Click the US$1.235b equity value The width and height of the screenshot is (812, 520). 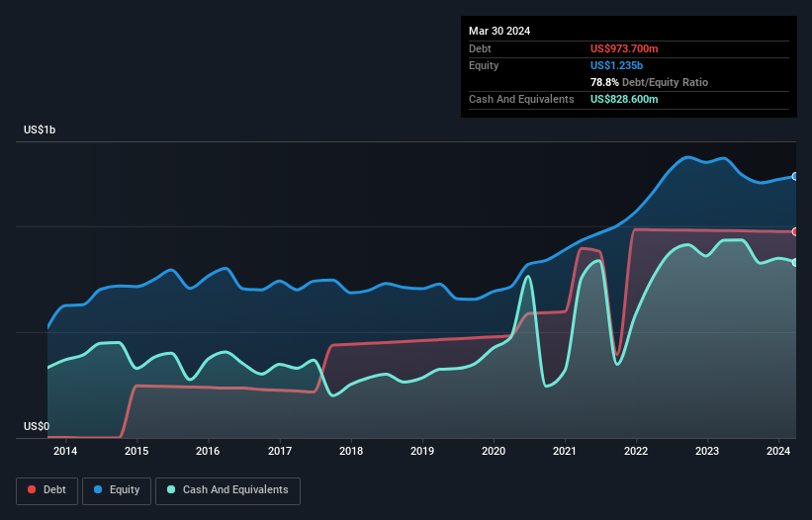tap(616, 65)
